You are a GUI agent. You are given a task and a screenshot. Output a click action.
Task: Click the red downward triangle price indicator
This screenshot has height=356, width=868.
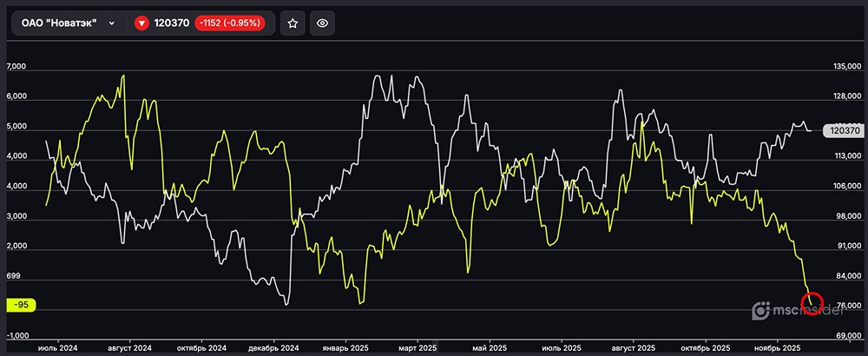(142, 23)
